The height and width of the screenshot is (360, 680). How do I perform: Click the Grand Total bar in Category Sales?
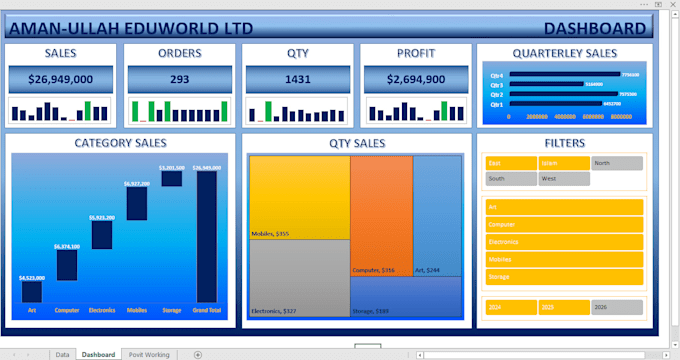click(x=207, y=237)
